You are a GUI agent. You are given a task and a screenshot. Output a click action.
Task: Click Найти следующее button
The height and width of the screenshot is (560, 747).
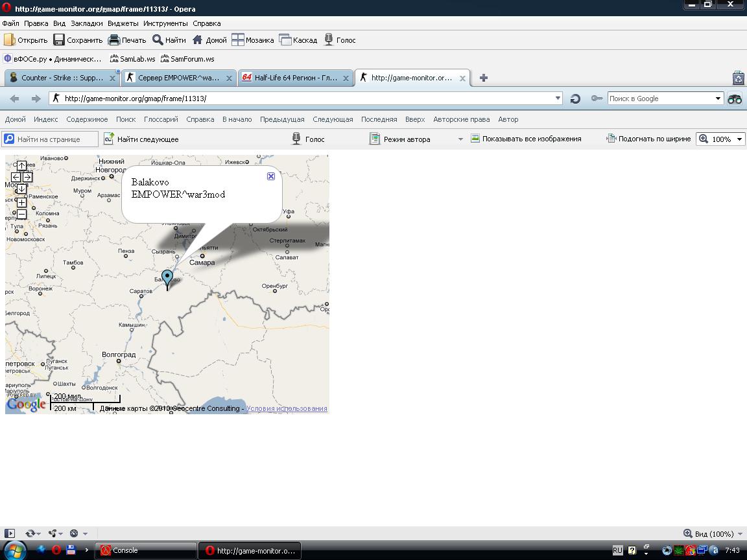click(x=141, y=139)
